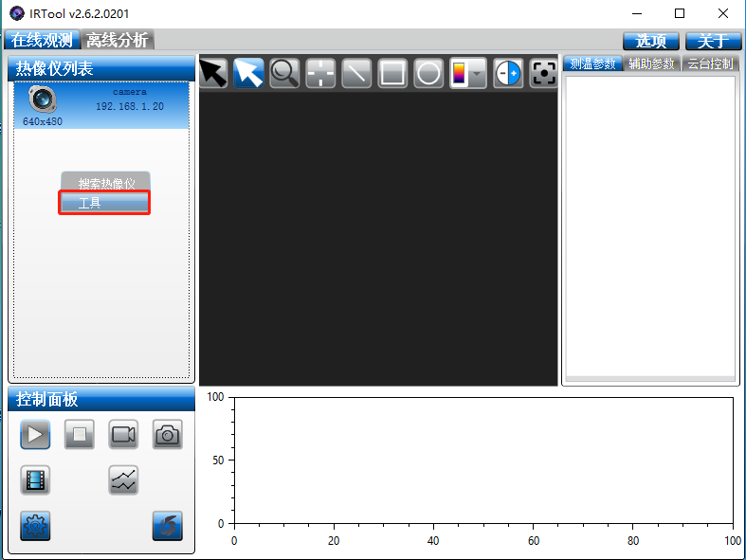Open the film strip video playback icon
The image size is (746, 560).
(x=35, y=480)
